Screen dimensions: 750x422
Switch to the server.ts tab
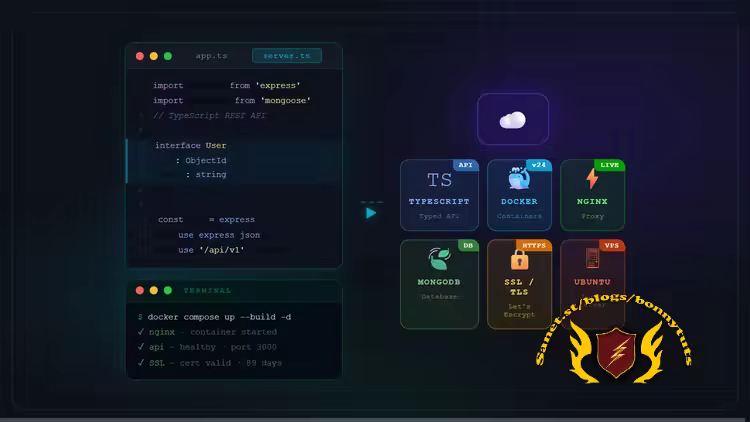286,56
